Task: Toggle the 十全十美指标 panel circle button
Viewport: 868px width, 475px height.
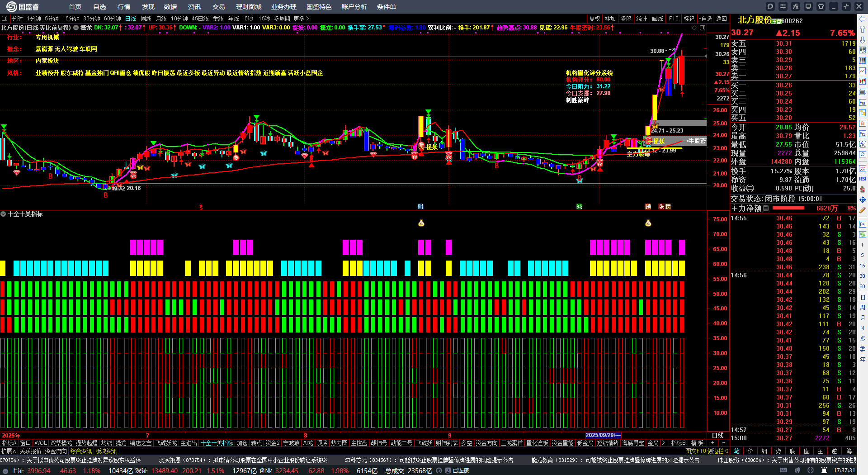Action: coord(3,214)
